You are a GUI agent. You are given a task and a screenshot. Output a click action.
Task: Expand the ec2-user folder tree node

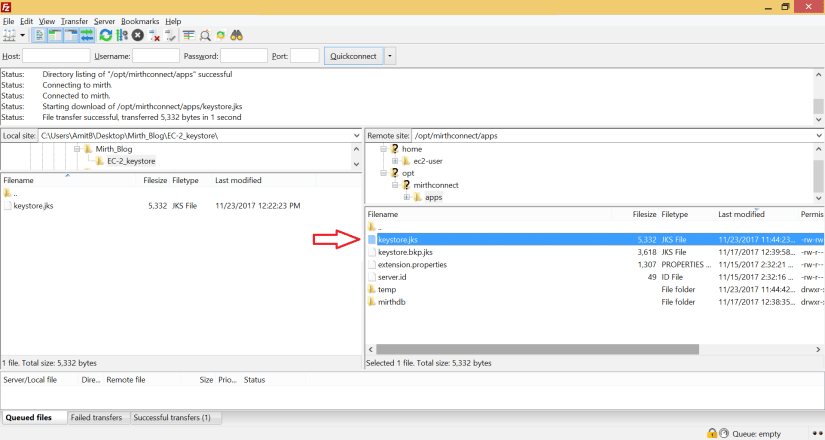pos(396,161)
